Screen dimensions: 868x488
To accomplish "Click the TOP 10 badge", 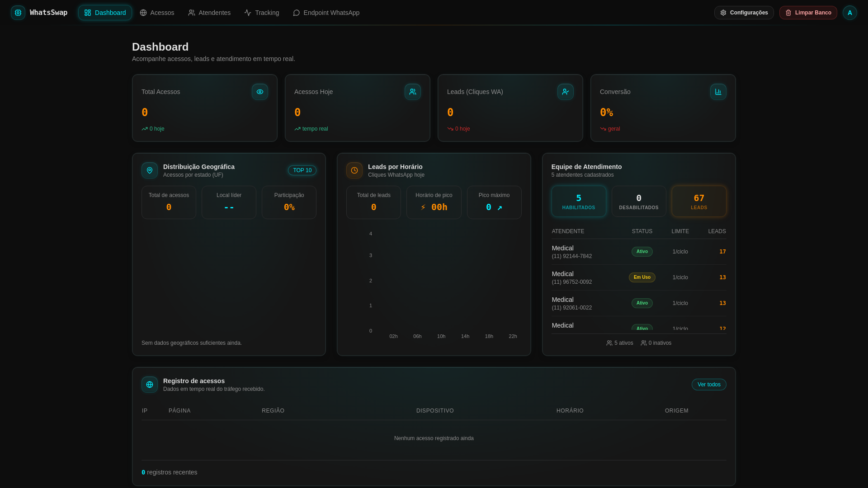I will tap(302, 170).
